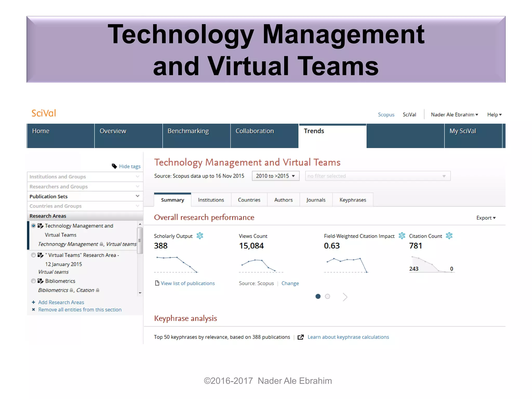Click the research area icon for Bibliometrics

pos(40,281)
